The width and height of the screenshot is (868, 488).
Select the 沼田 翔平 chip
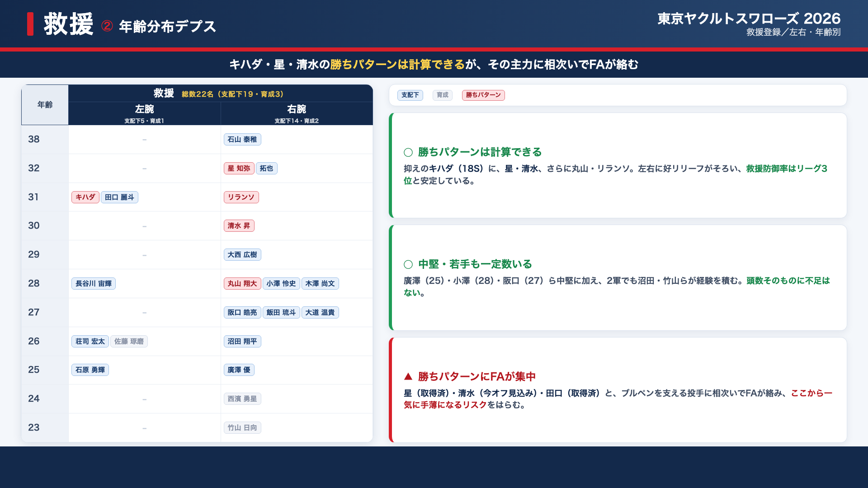pos(242,342)
